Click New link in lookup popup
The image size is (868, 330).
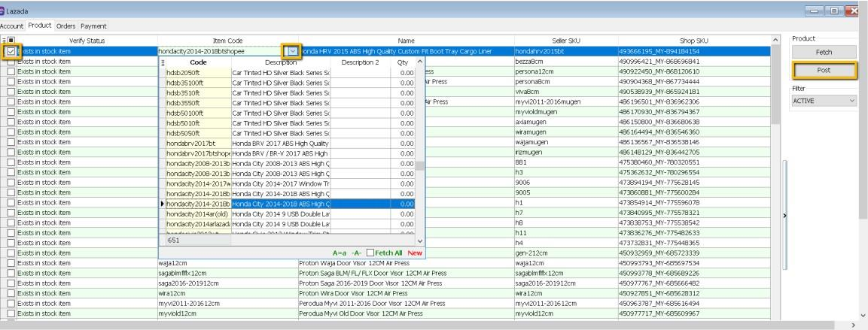click(x=415, y=253)
